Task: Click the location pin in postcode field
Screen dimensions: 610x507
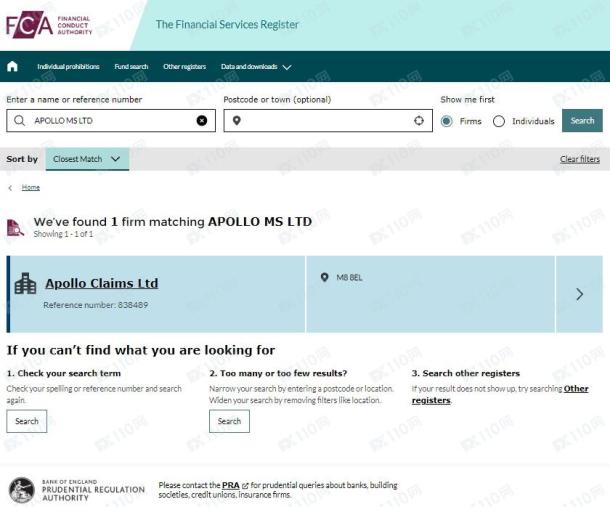Action: [237, 121]
